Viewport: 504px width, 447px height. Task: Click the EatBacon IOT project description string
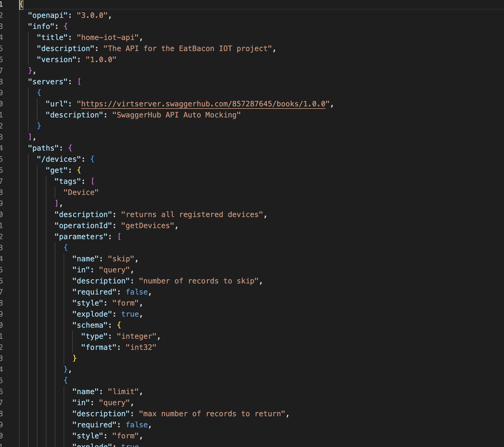[190, 48]
